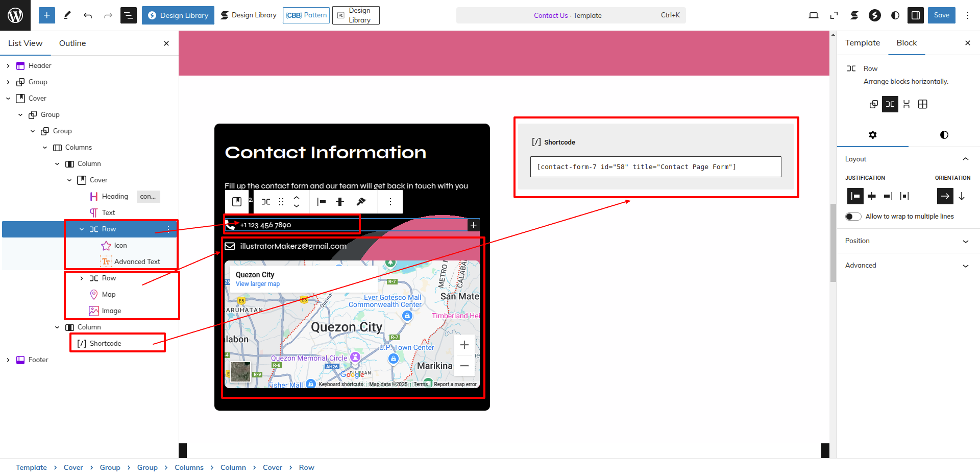The image size is (980, 476).
Task: Expand the Position panel
Action: click(x=908, y=241)
